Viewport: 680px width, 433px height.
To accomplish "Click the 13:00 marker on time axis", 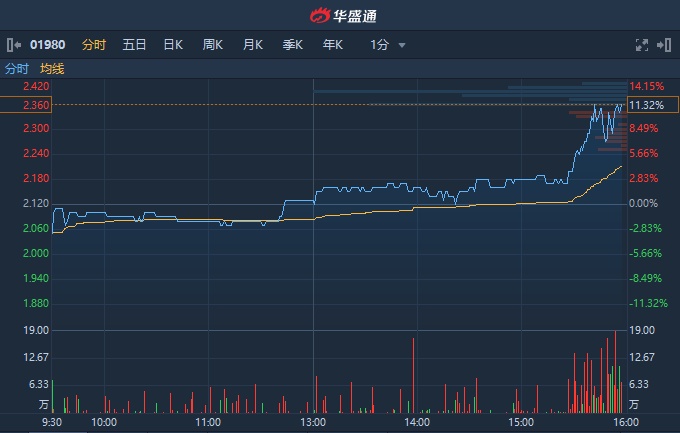I will pyautogui.click(x=313, y=423).
